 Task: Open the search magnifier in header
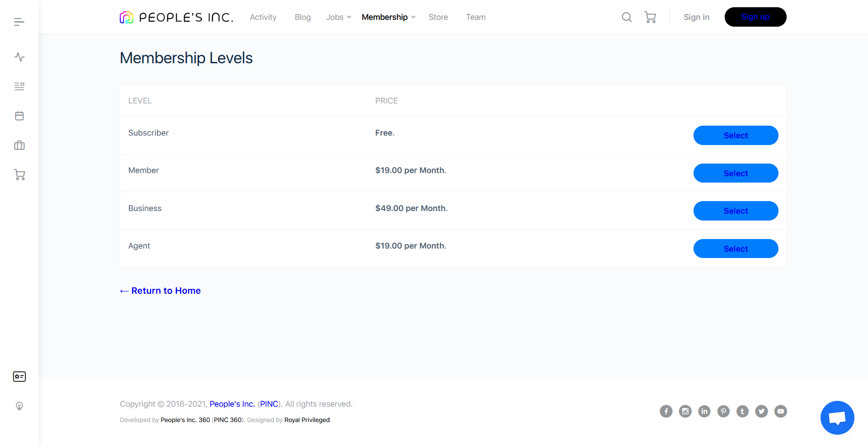coord(627,17)
